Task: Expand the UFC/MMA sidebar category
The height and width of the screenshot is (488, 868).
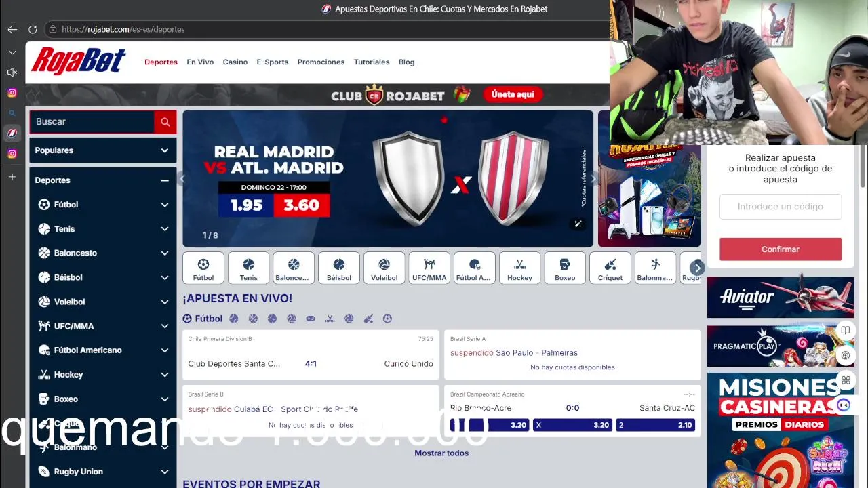Action: (164, 326)
